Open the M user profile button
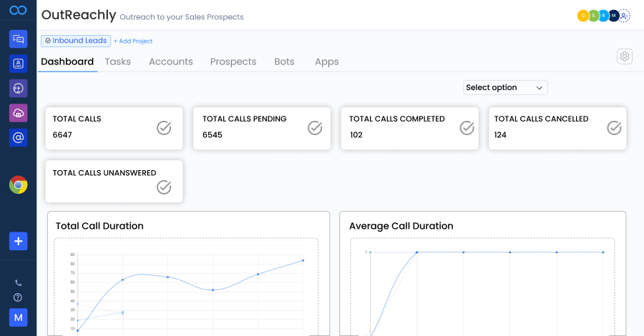The width and height of the screenshot is (644, 336). [x=18, y=317]
